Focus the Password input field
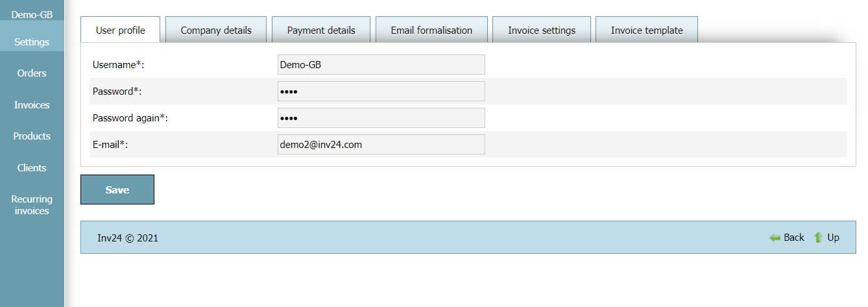This screenshot has height=307, width=868. pos(381,92)
